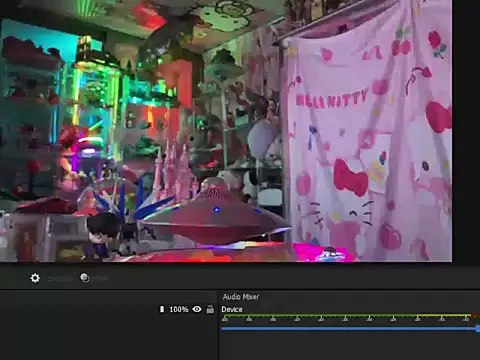Viewport: 480px width, 360px height.
Task: Click the video preview canvas
Action: pos(226,131)
